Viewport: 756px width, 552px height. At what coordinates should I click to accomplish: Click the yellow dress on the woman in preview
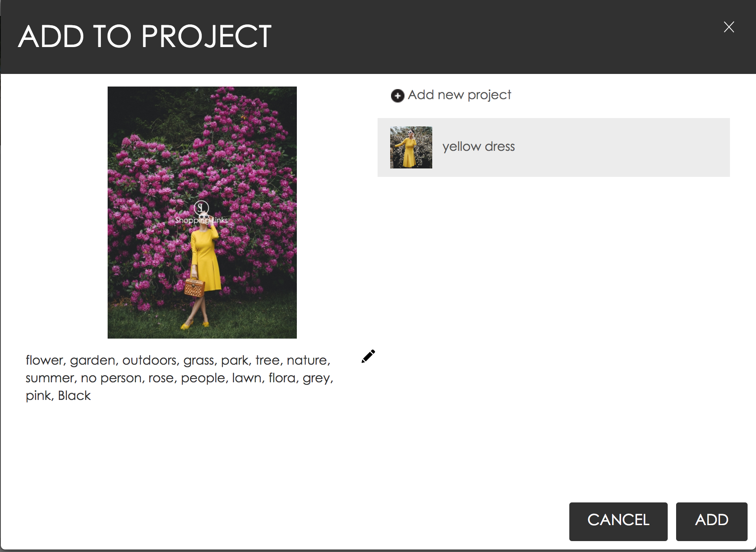point(205,260)
